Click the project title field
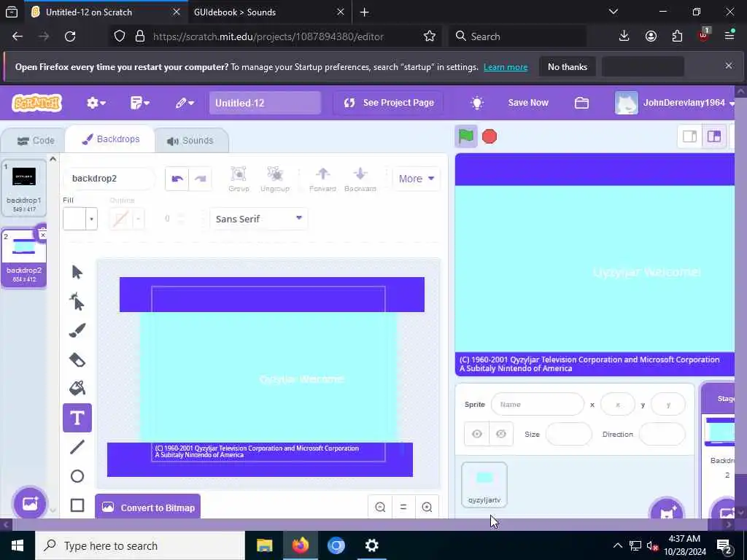This screenshot has height=560, width=747. [x=265, y=103]
